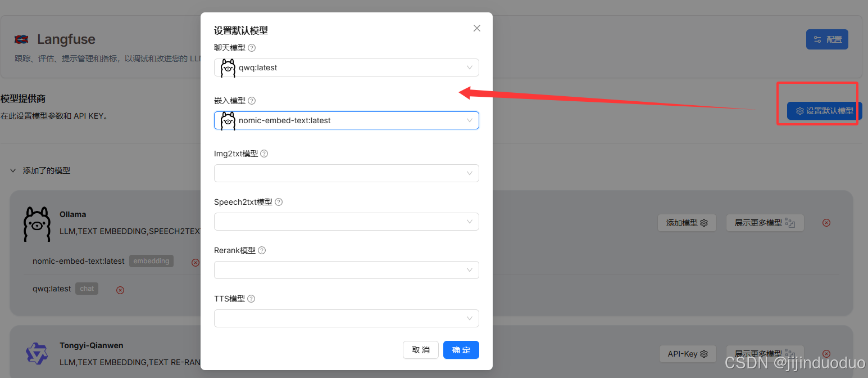868x378 pixels.
Task: Click help icon next to Img2txt模型
Action: 264,154
